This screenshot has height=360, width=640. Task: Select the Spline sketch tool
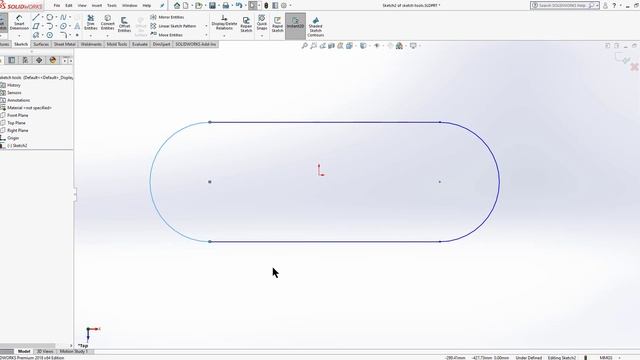pyautogui.click(x=63, y=17)
